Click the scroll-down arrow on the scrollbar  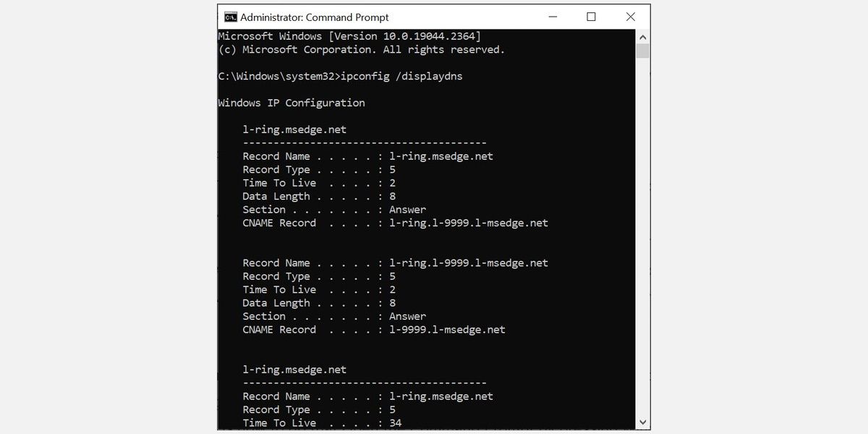coord(642,421)
